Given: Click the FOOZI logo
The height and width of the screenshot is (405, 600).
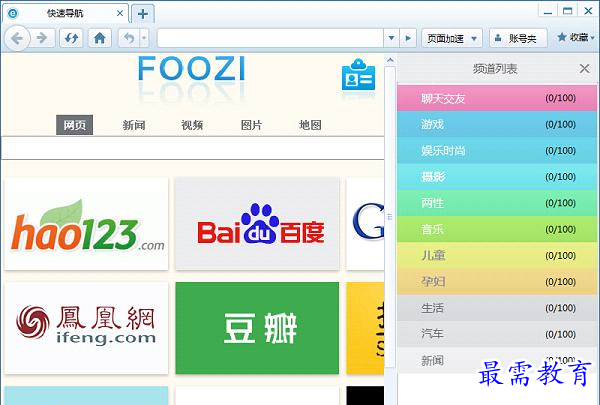Looking at the screenshot, I should pyautogui.click(x=191, y=69).
